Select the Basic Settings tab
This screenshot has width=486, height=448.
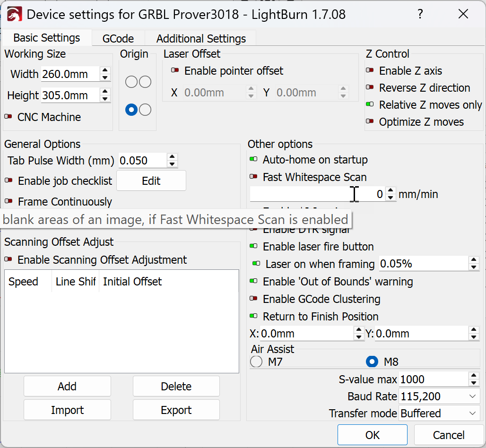(x=47, y=38)
